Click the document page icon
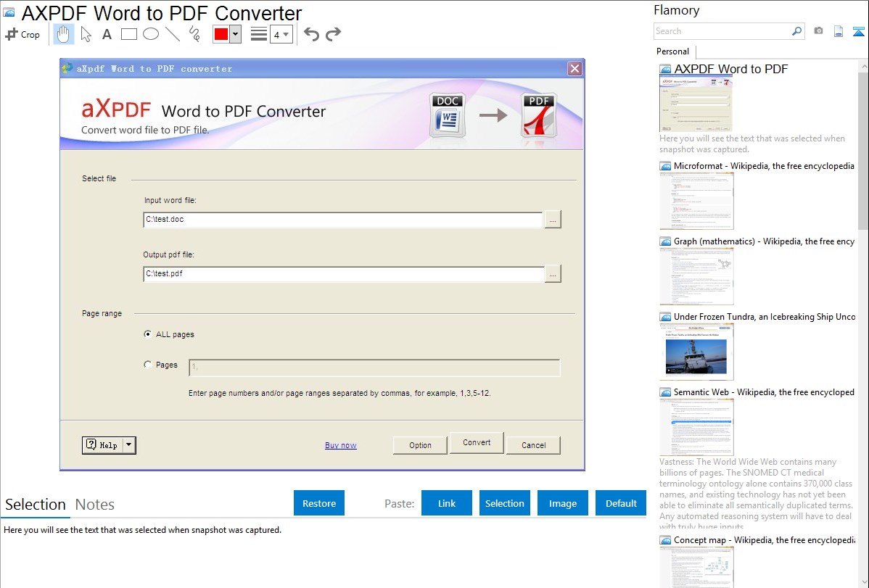This screenshot has height=588, width=869. tap(839, 31)
